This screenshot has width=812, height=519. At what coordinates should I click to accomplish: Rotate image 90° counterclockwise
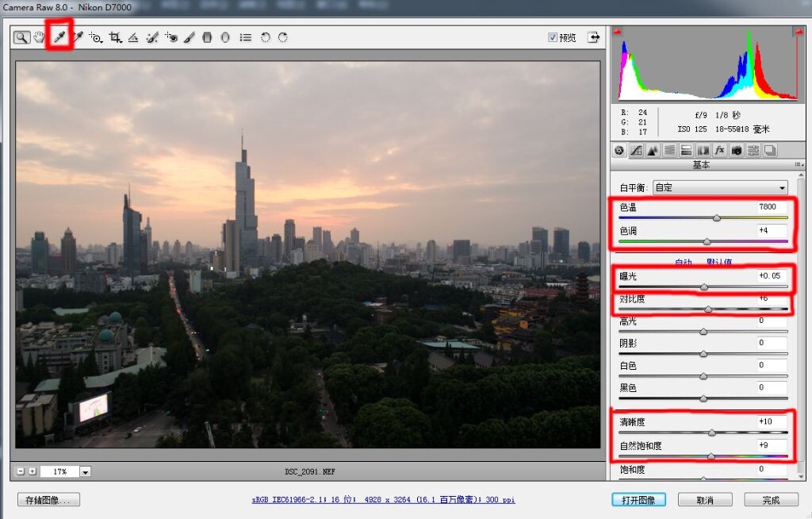(265, 37)
